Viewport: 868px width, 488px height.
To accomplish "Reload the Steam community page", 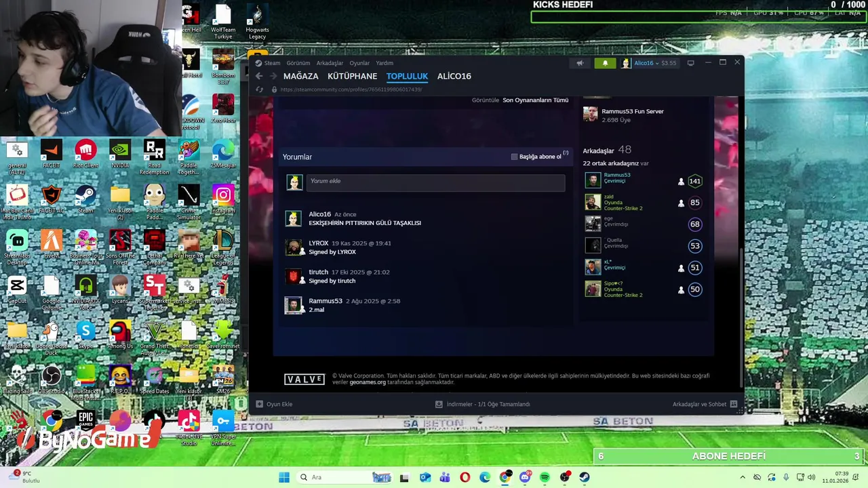I will [259, 89].
